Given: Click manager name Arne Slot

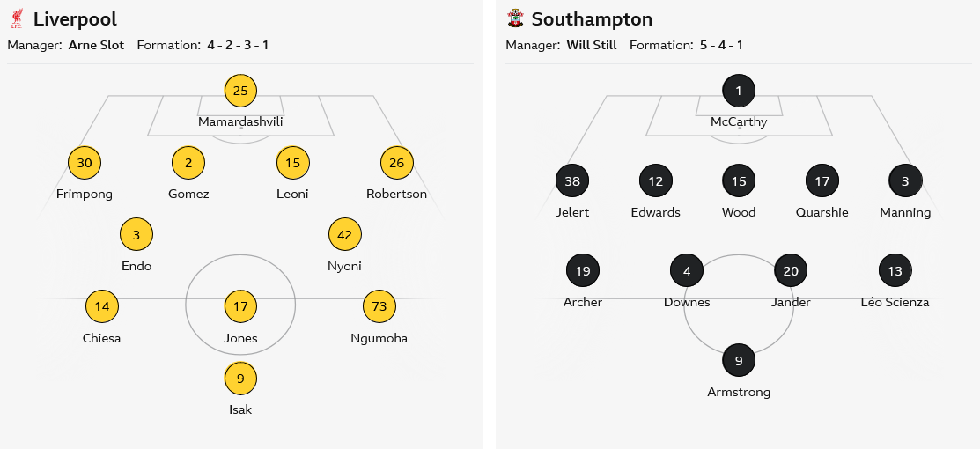Looking at the screenshot, I should [96, 45].
